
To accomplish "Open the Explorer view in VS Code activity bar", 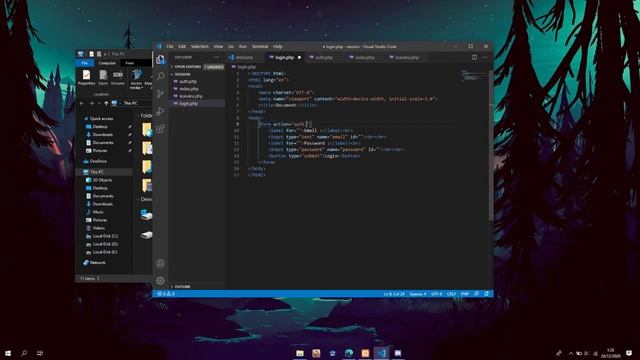I will tap(160, 60).
